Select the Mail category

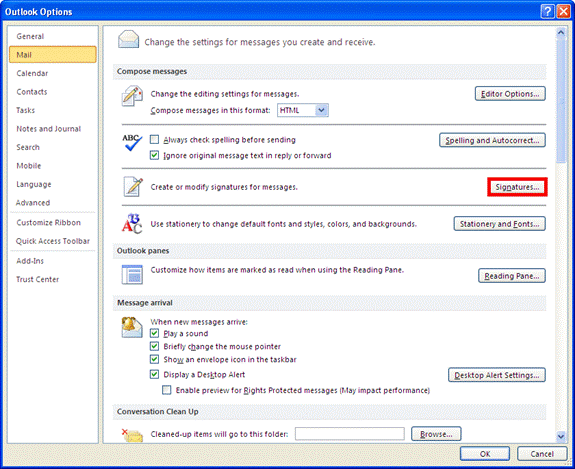52,55
